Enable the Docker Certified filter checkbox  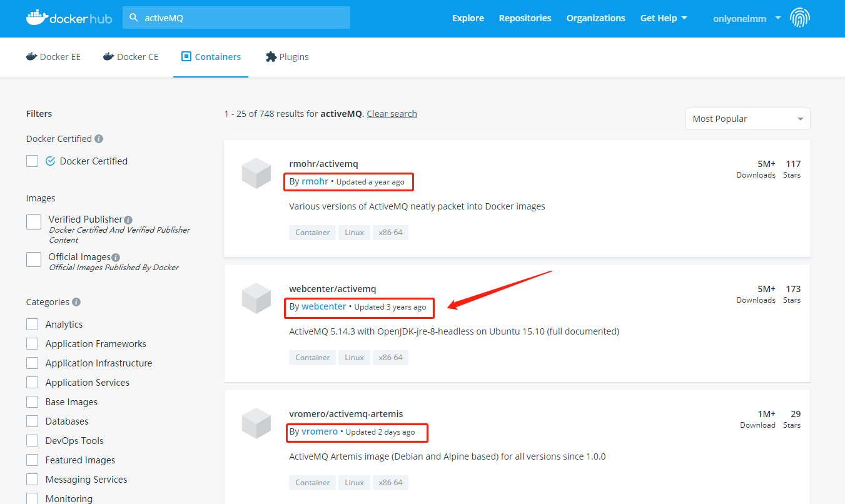tap(32, 161)
